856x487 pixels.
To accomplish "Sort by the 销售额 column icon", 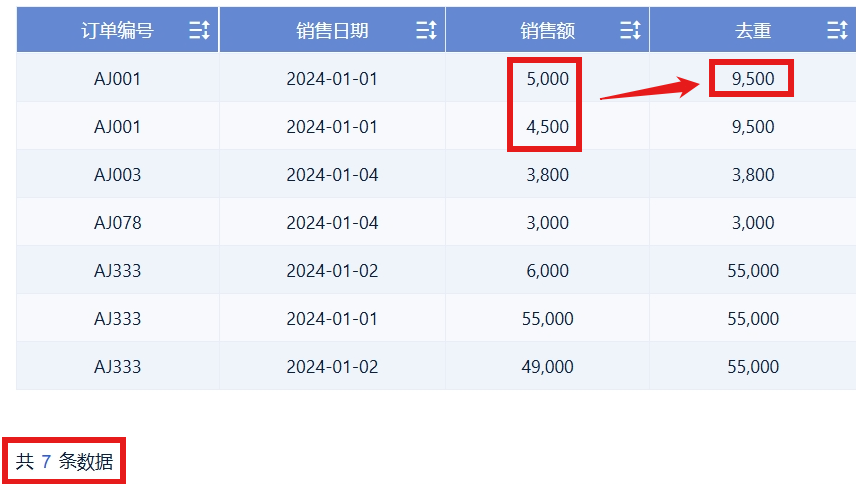I will tap(630, 30).
